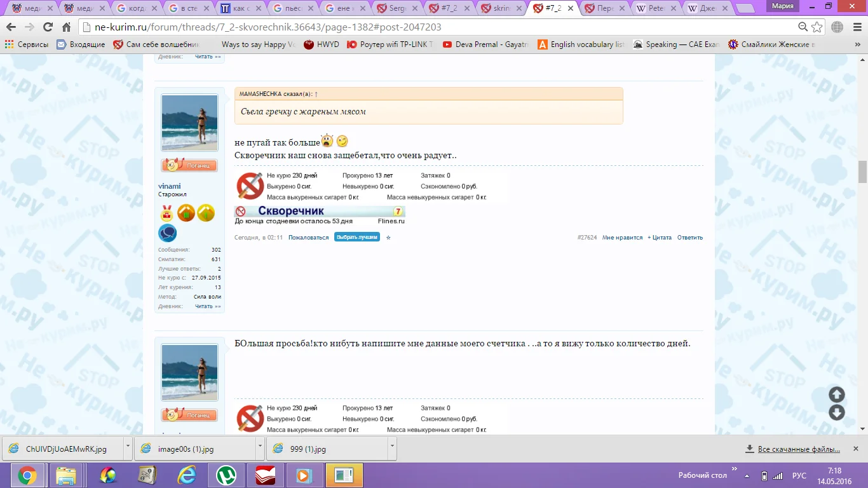The height and width of the screenshot is (488, 868).
Task: Click the "Выбрать лучшим" button
Action: click(357, 237)
